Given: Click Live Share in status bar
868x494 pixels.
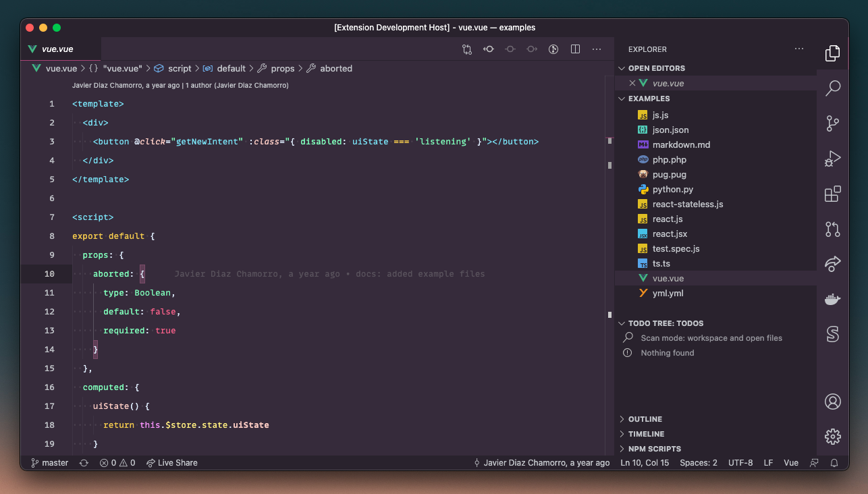Looking at the screenshot, I should (x=171, y=463).
